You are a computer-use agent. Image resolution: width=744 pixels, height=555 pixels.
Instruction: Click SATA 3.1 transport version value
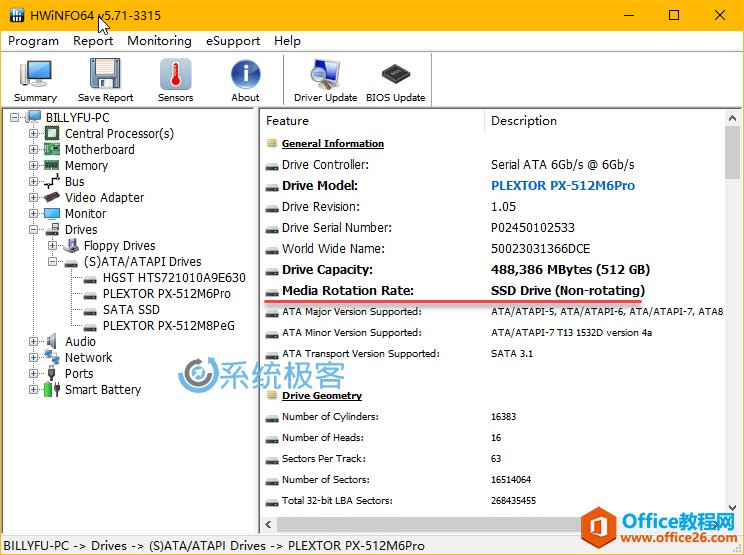[512, 353]
